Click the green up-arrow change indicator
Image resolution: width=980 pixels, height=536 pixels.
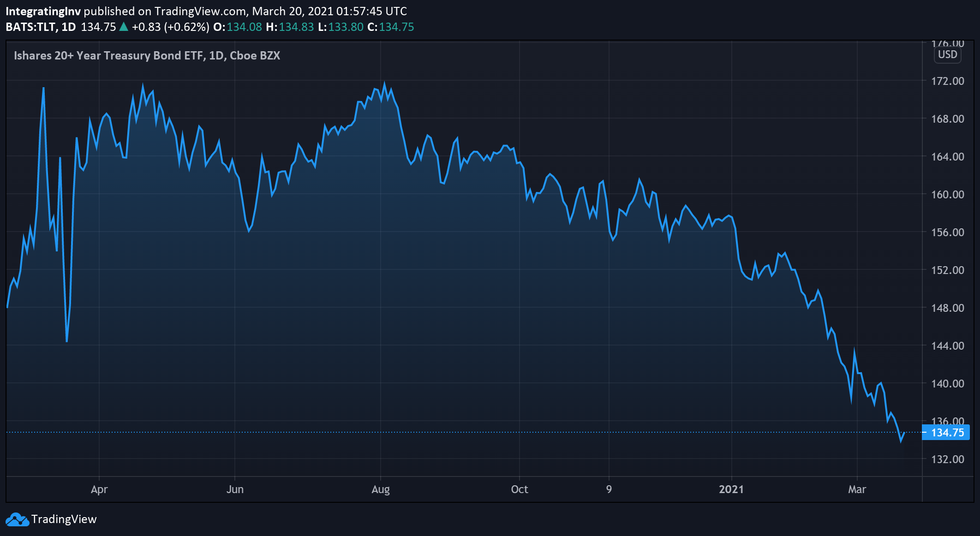point(124,27)
